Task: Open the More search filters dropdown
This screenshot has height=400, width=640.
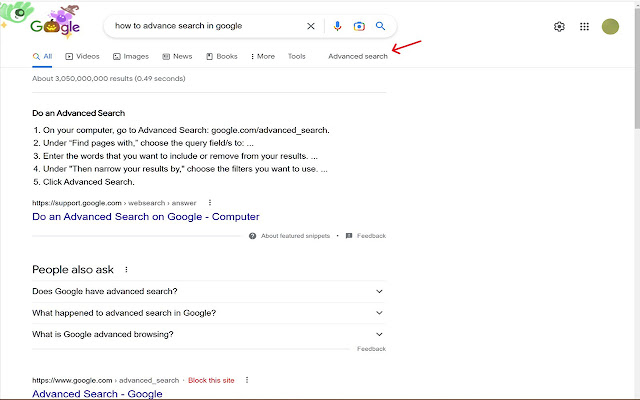Action: 263,57
